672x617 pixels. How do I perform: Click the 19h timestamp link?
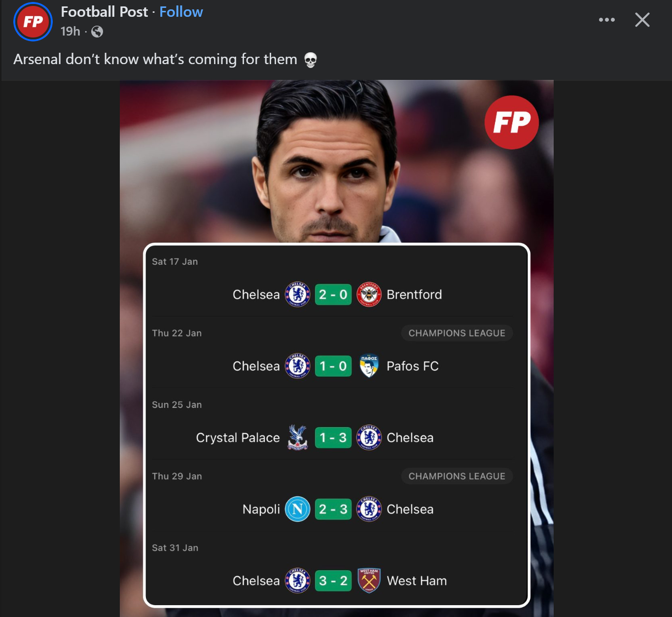click(70, 32)
